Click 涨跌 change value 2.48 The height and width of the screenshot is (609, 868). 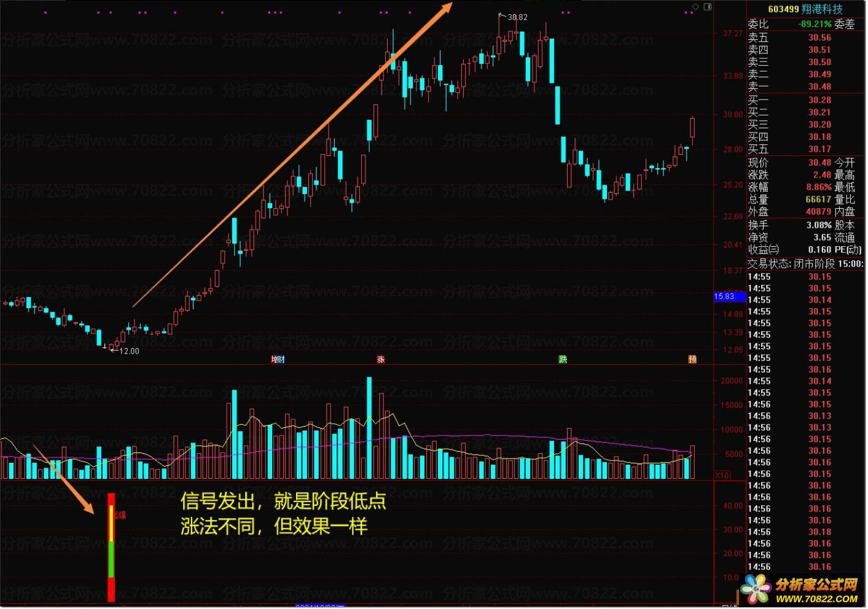coord(822,175)
